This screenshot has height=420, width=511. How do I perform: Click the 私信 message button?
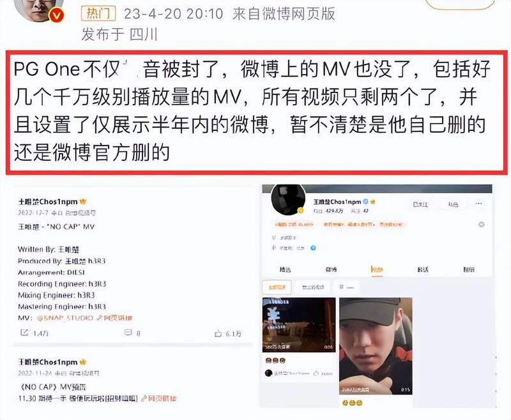(x=453, y=204)
